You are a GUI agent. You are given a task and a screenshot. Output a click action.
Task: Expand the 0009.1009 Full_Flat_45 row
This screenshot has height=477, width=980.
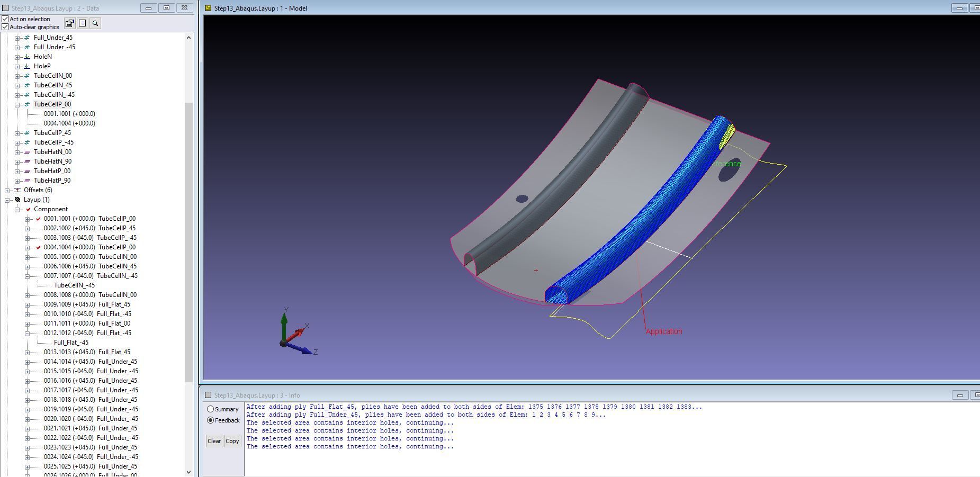click(x=27, y=304)
